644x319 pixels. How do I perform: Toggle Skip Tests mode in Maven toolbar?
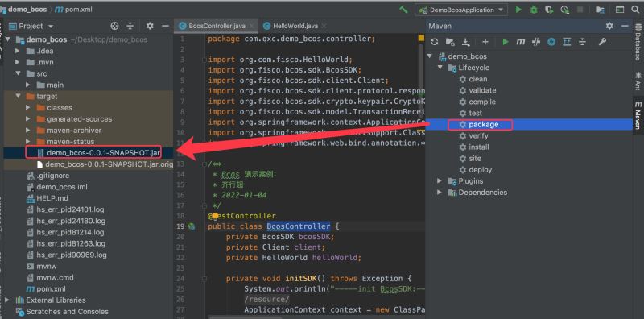551,42
